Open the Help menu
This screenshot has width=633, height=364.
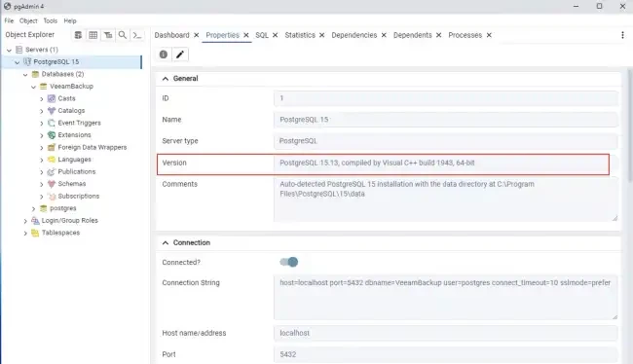[70, 20]
